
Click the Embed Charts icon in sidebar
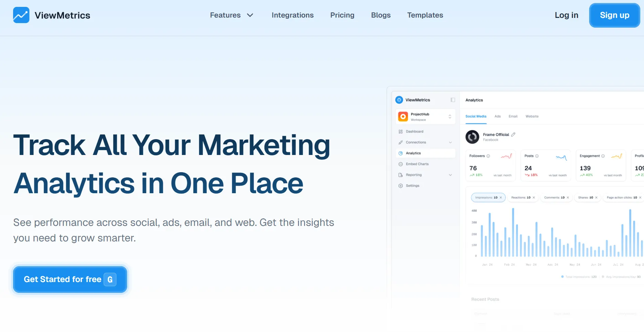(x=401, y=164)
